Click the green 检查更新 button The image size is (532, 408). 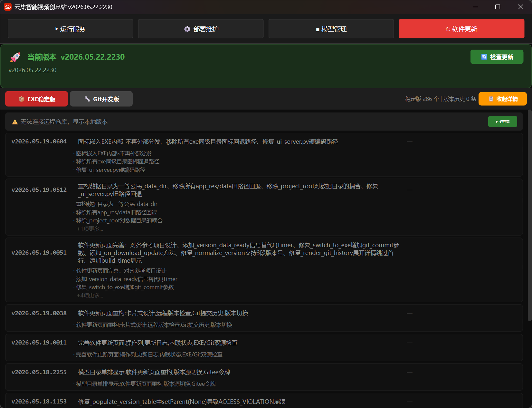[497, 57]
